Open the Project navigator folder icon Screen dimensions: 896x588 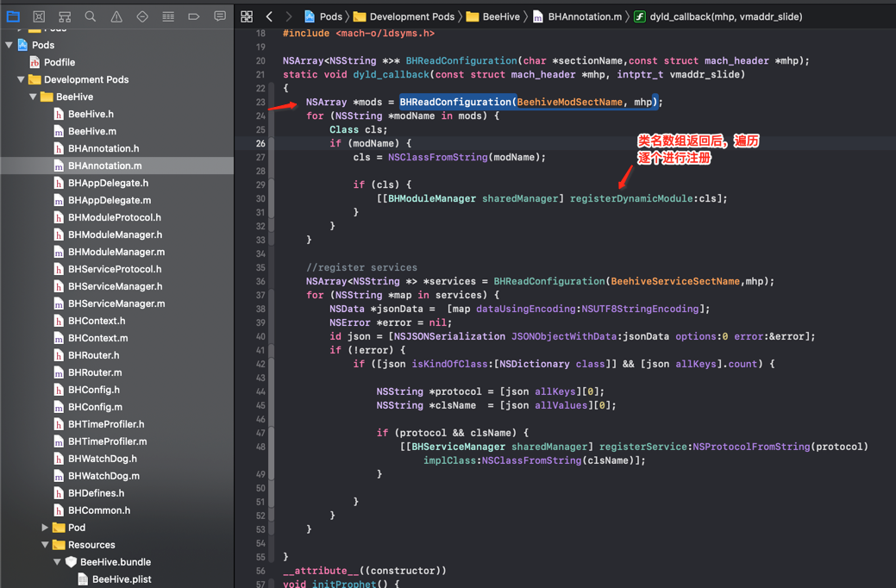tap(13, 16)
